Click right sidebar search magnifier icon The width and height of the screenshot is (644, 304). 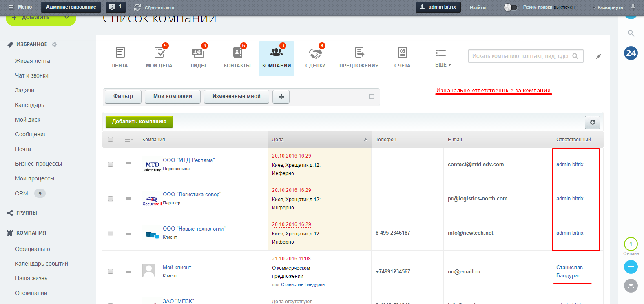coord(631,33)
